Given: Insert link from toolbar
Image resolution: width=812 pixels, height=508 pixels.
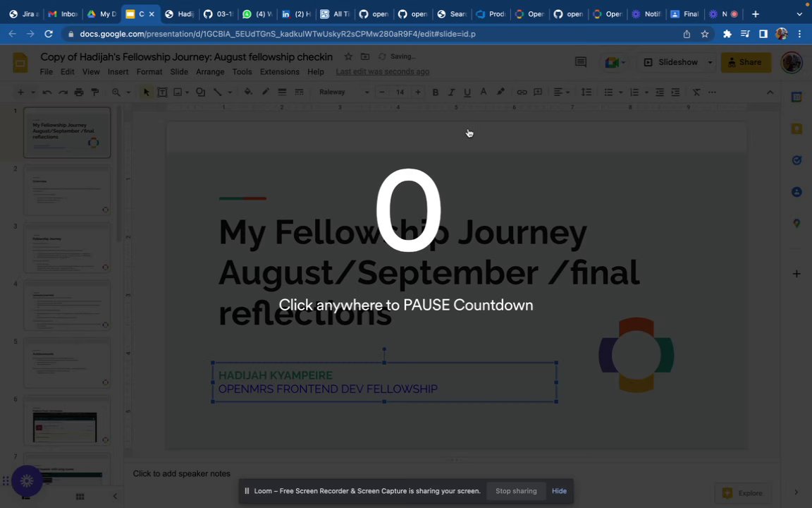Looking at the screenshot, I should coord(522,92).
